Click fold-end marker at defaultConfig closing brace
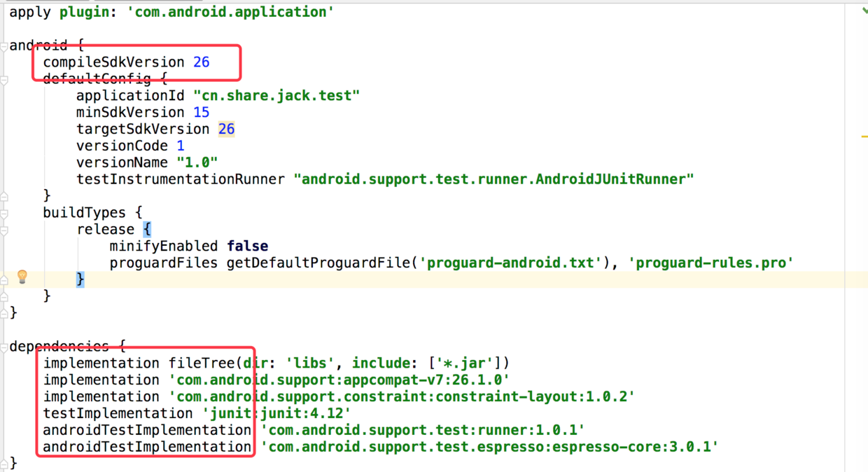 click(3, 195)
